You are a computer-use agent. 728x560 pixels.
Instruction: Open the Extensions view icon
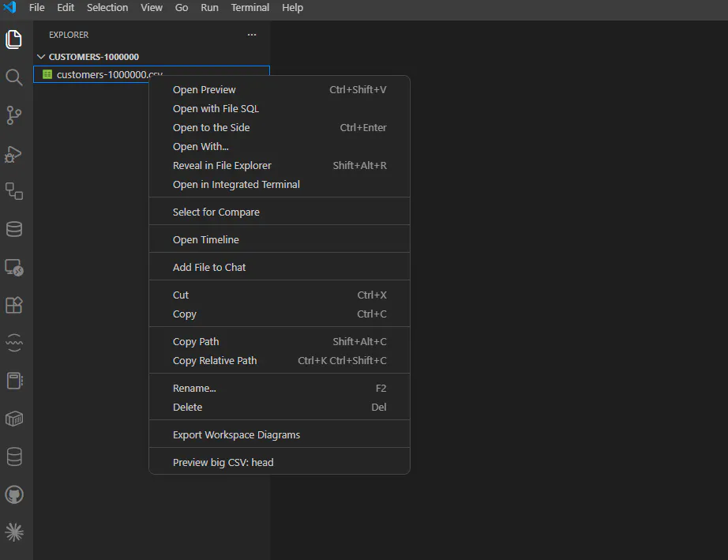tap(14, 305)
